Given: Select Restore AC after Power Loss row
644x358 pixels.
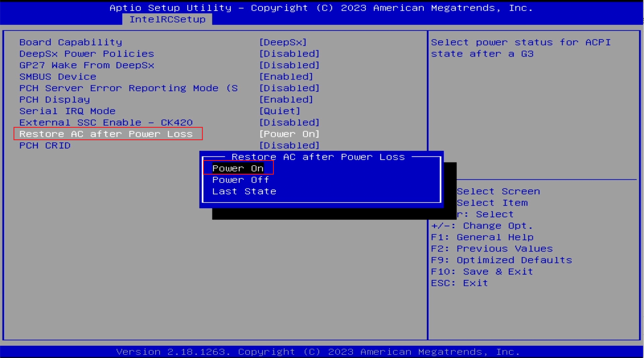Looking at the screenshot, I should (x=106, y=134).
